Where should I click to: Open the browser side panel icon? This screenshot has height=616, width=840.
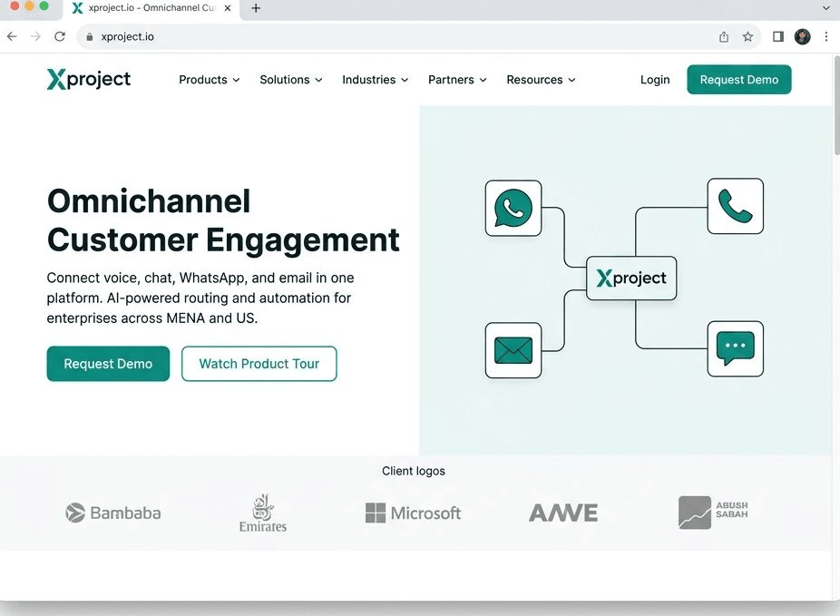(777, 36)
